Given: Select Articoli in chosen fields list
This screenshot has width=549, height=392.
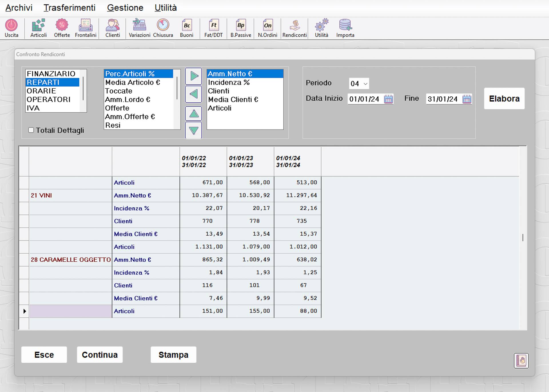Looking at the screenshot, I should [245, 108].
